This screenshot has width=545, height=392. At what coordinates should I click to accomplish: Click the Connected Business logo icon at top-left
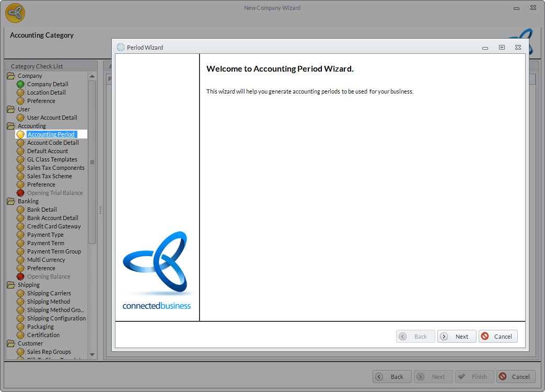point(15,13)
